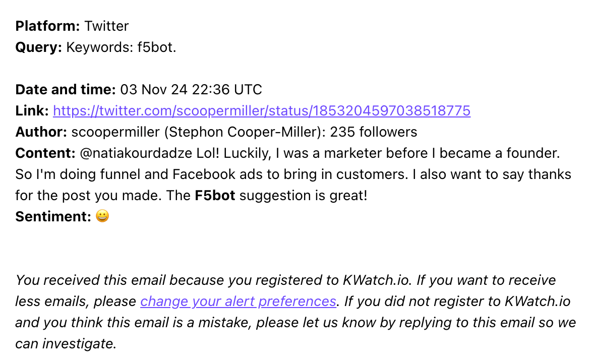593x364 pixels.
Task: Click the bold Query label
Action: click(x=38, y=47)
